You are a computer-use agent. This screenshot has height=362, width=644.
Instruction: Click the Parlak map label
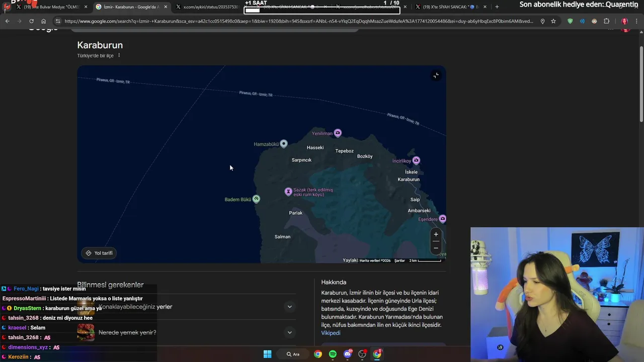[296, 213]
